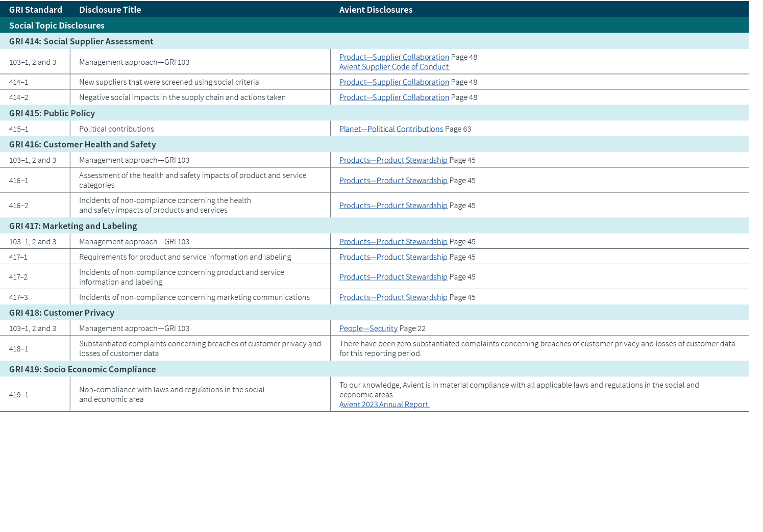Open the Product—Supplier Collaboration link for GRI 103
The image size is (763, 532).
[393, 57]
